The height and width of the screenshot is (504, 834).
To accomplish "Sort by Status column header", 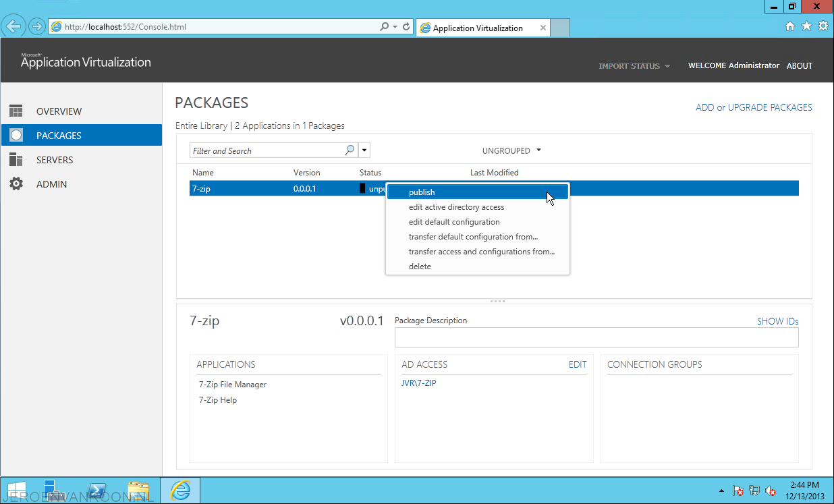I will pyautogui.click(x=370, y=173).
